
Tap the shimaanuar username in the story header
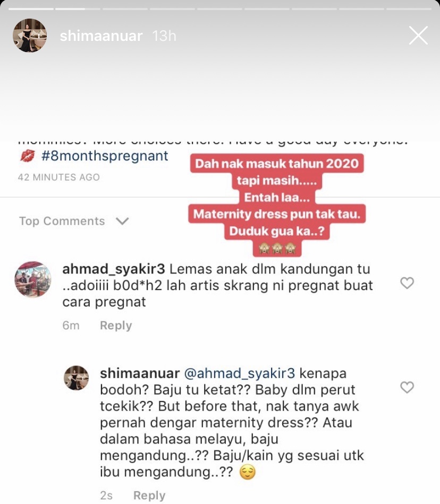pyautogui.click(x=101, y=36)
